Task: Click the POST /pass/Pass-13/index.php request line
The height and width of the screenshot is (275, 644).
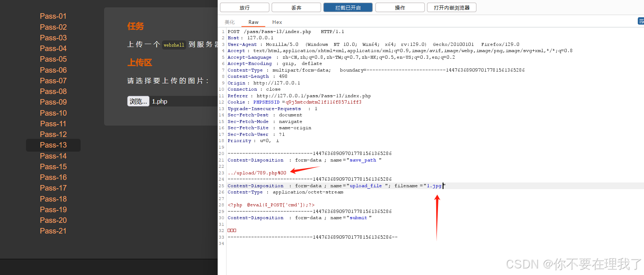Action: pos(286,32)
